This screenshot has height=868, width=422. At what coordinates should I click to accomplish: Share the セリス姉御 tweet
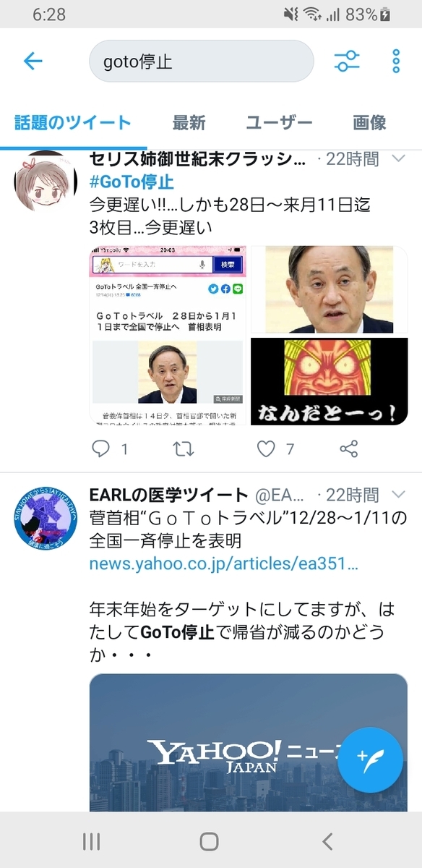coord(348,449)
